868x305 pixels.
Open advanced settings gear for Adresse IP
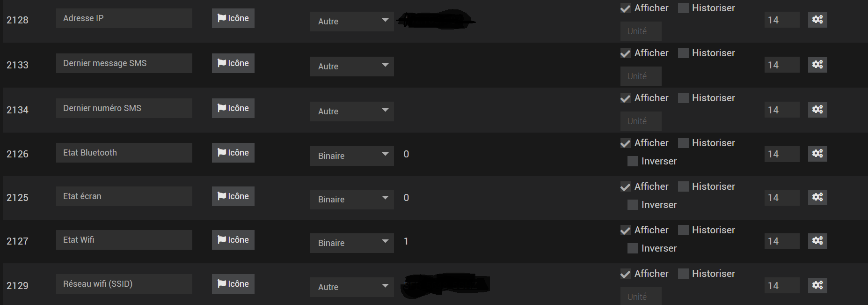pyautogui.click(x=817, y=20)
